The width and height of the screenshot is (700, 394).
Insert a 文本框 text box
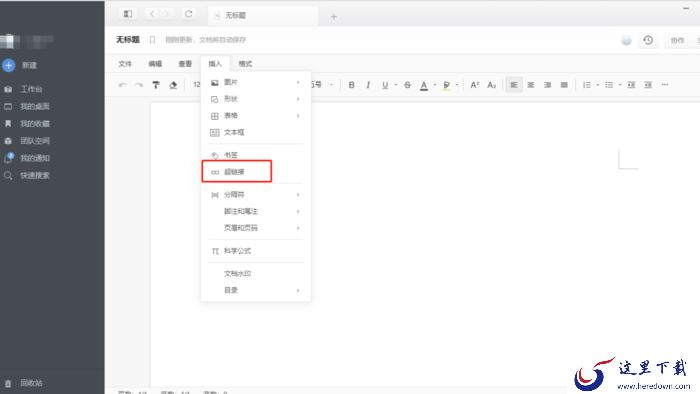(x=256, y=133)
